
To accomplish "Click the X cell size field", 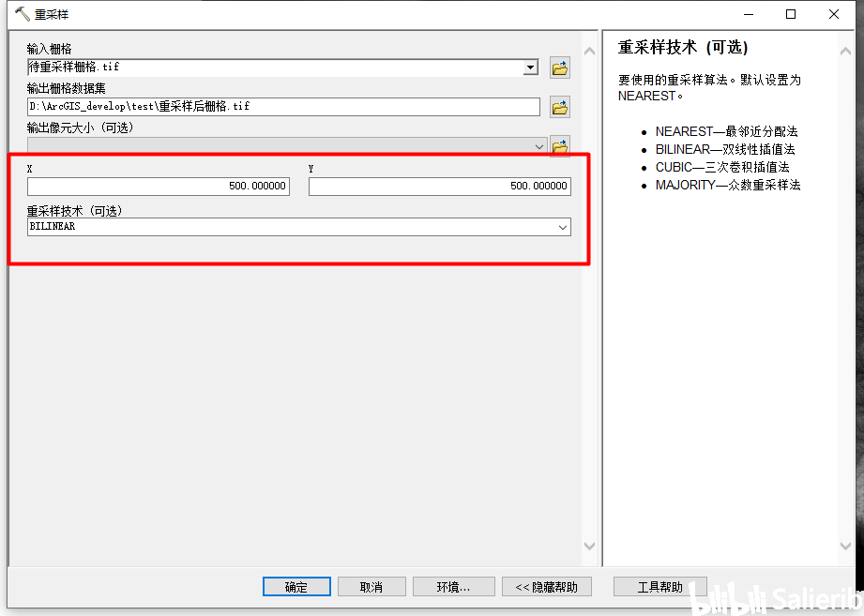I will point(159,186).
